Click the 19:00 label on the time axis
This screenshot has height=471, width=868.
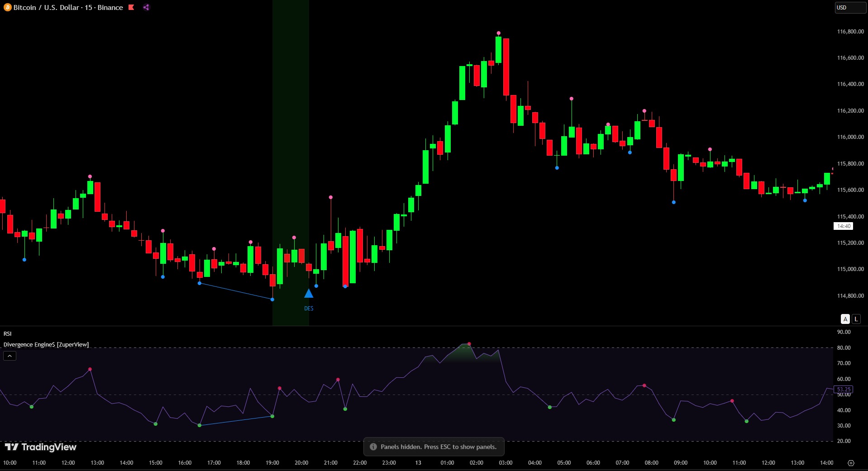[272, 463]
